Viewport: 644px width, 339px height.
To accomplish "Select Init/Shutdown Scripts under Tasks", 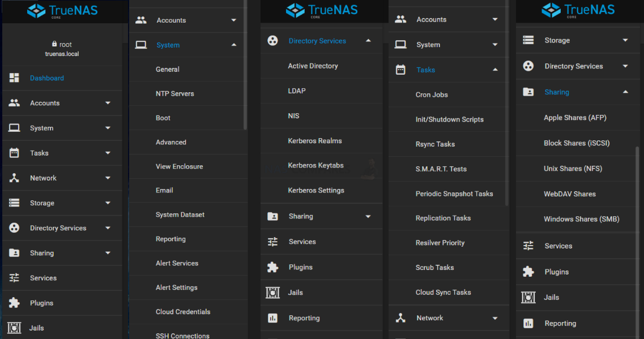I will click(x=449, y=119).
